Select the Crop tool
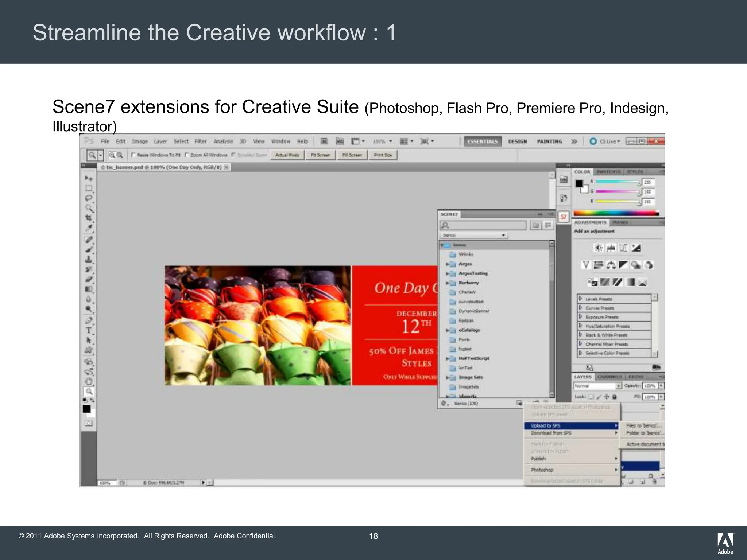The height and width of the screenshot is (560, 747). [89, 218]
